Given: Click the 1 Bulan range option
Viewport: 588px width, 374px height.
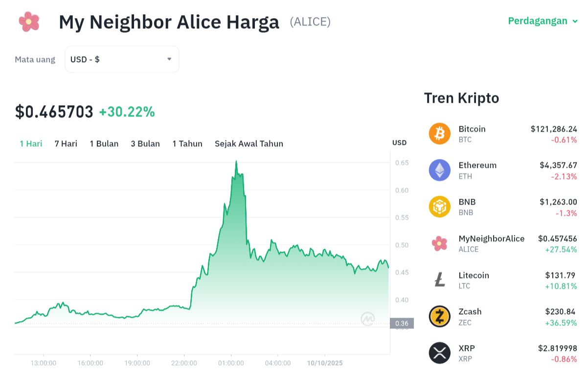Looking at the screenshot, I should pos(104,143).
